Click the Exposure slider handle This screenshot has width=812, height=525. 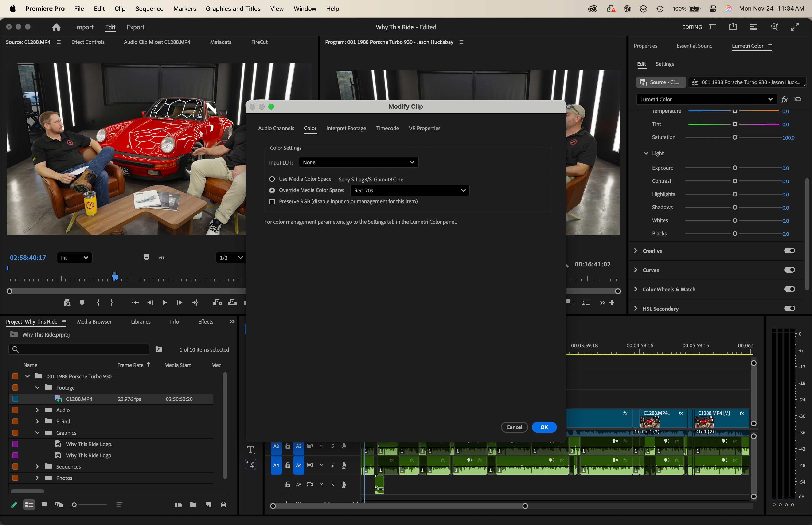735,168
